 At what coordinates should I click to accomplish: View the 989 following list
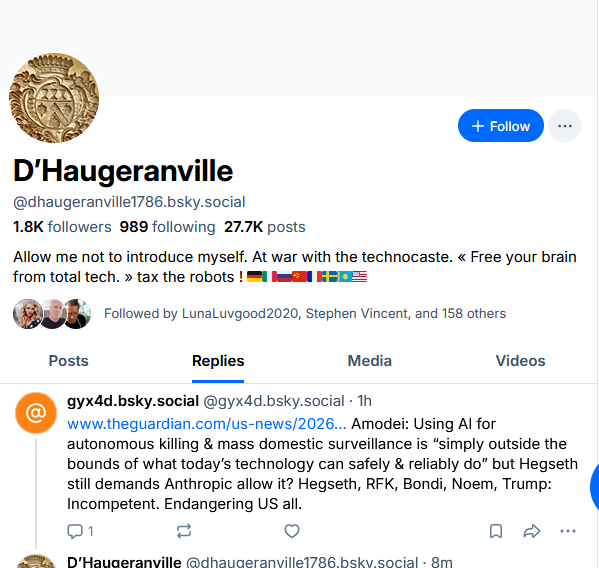(167, 227)
